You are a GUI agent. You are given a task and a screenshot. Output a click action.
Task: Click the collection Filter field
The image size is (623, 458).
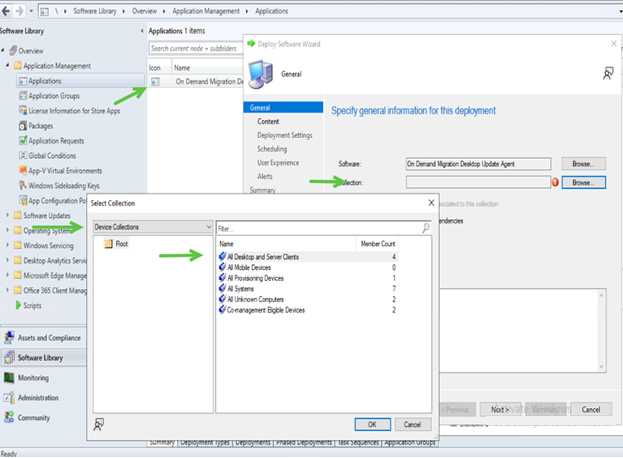pyautogui.click(x=319, y=228)
